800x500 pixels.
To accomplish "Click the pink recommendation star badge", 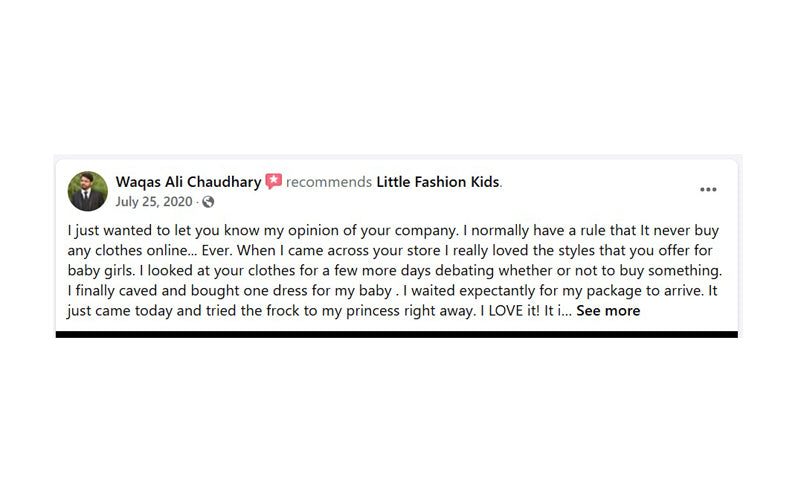I will coord(274,182).
